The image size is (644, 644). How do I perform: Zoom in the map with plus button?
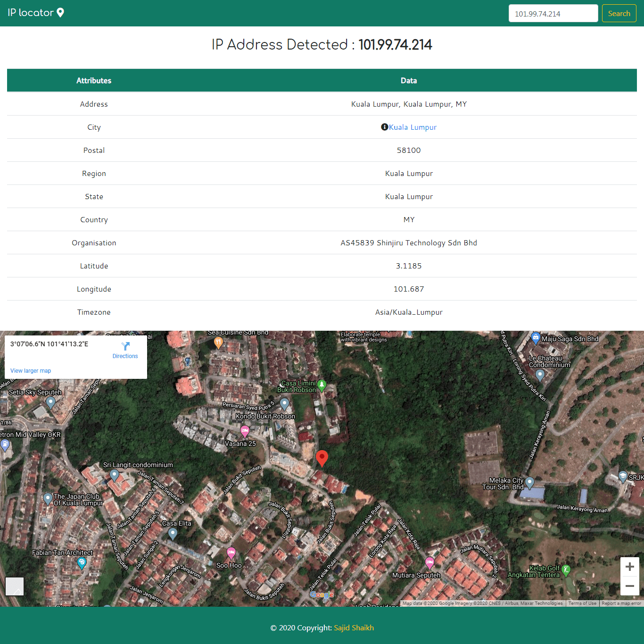click(629, 567)
